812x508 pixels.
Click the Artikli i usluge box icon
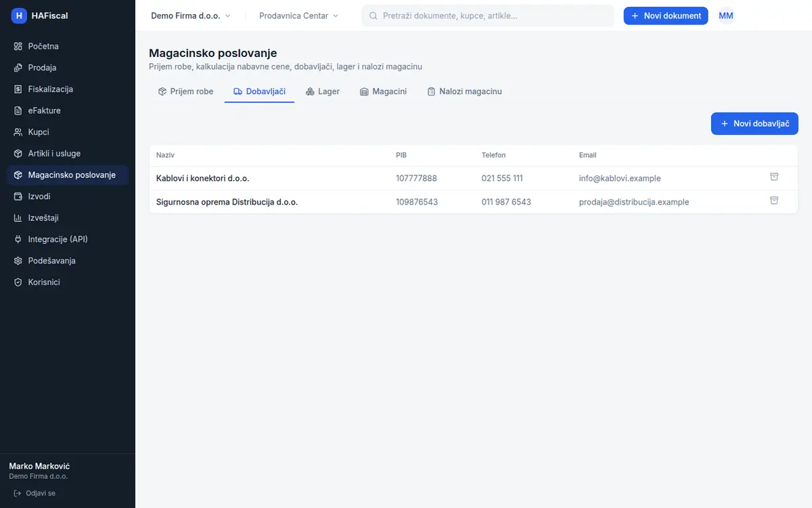coord(18,154)
